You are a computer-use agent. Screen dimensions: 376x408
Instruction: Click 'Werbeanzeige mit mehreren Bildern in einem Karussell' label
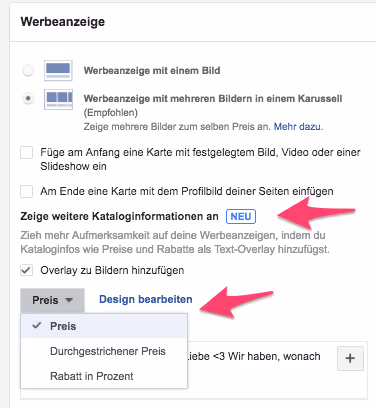pyautogui.click(x=213, y=99)
